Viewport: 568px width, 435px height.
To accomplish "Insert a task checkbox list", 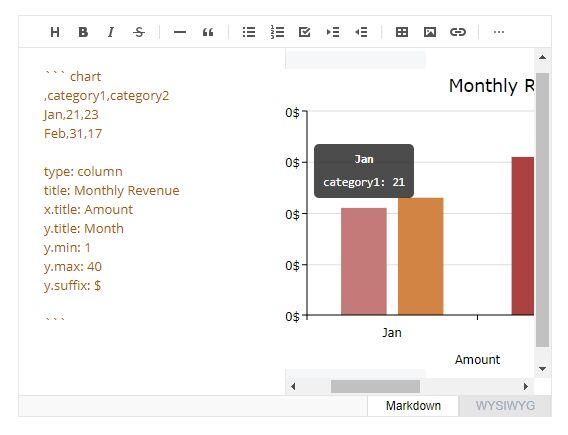I will click(305, 32).
